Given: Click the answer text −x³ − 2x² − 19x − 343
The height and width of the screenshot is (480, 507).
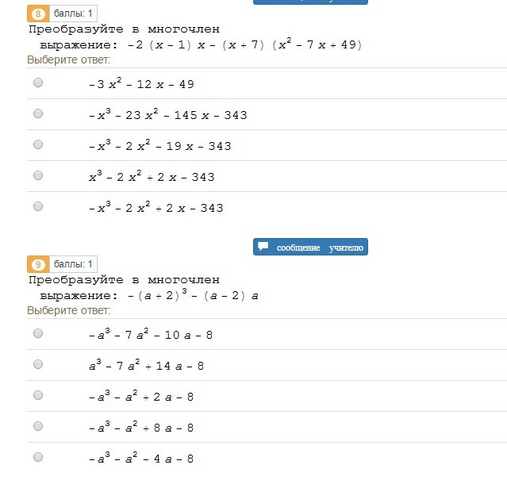Looking at the screenshot, I should click(160, 146).
